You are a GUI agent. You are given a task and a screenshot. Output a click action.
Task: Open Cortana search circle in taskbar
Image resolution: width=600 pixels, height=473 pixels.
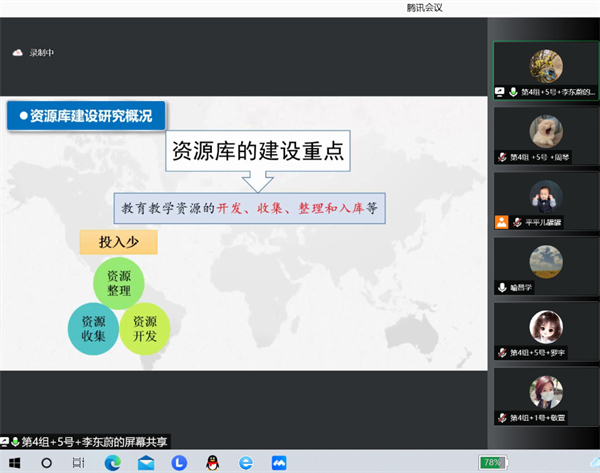click(x=46, y=463)
